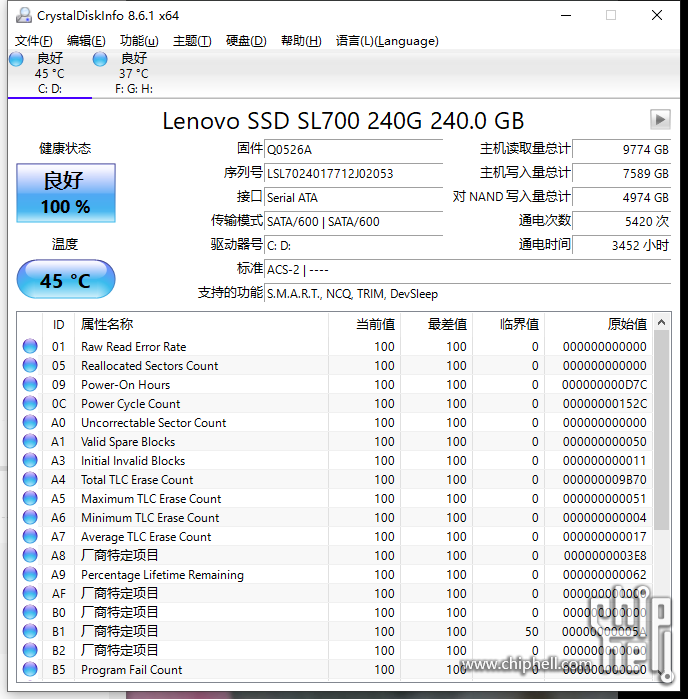
Task: Click status orb for row B0
Action: [x=30, y=613]
